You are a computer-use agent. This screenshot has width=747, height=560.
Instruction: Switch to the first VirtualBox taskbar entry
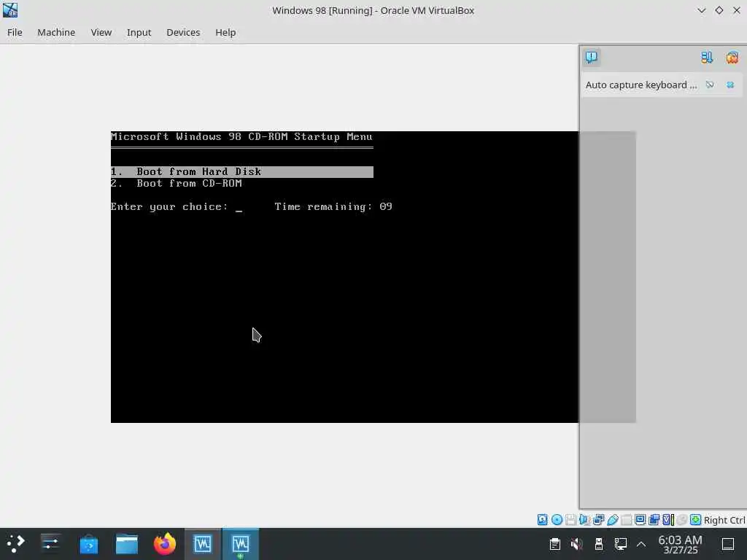point(203,543)
